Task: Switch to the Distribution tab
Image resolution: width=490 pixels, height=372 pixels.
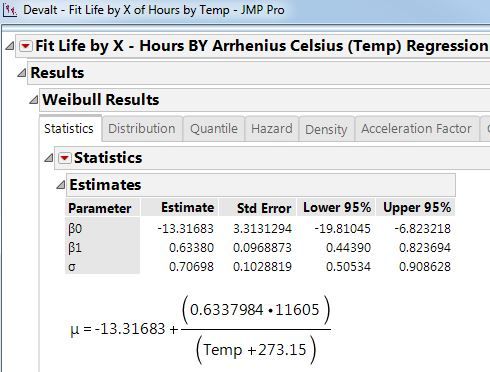Action: click(x=142, y=129)
